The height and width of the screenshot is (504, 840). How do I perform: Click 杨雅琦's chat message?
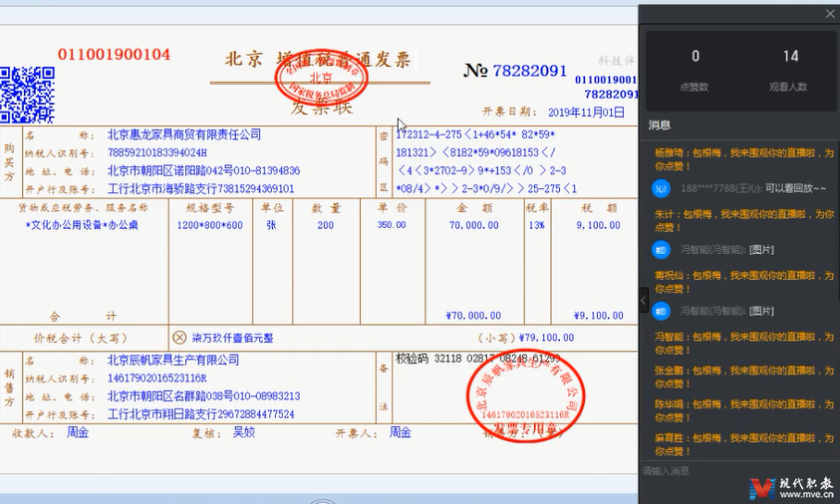pos(744,159)
